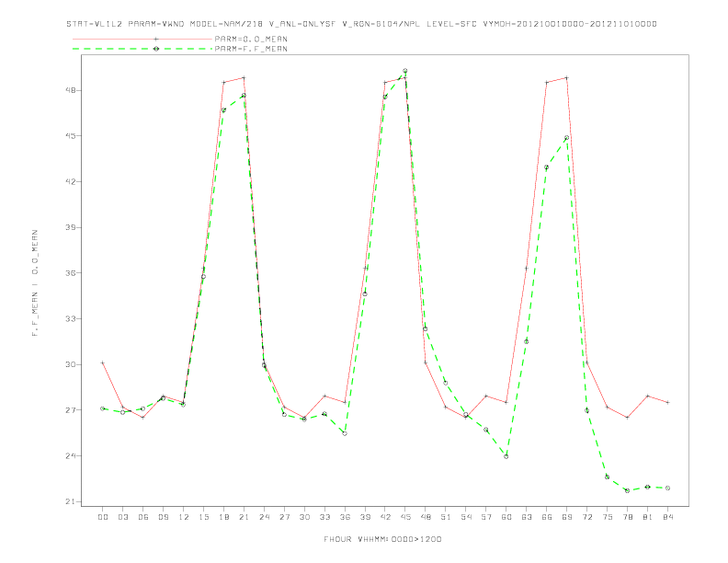Click x-axis forecast hour label 27
Image resolution: width=728 pixels, height=563 pixels.
coord(284,517)
